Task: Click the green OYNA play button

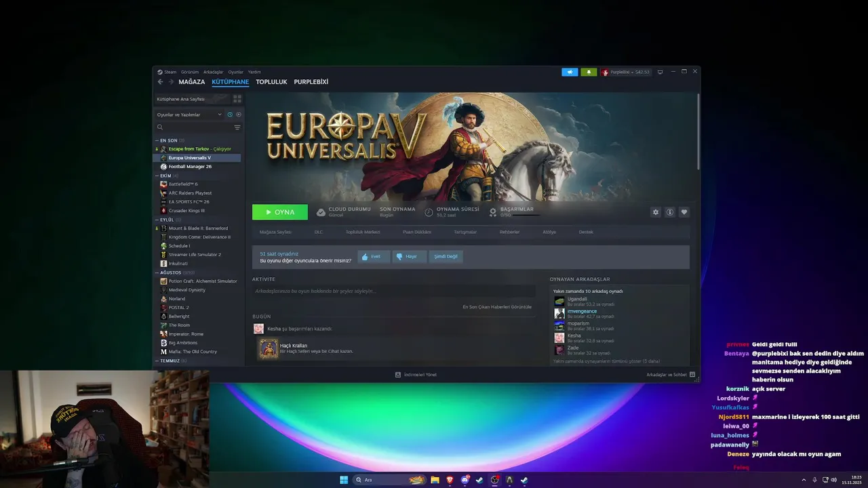Action: tap(280, 212)
